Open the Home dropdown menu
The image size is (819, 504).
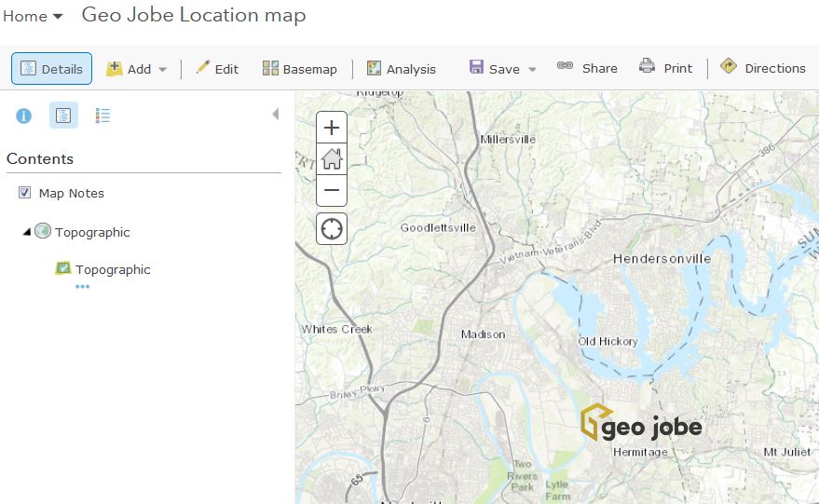click(x=33, y=17)
